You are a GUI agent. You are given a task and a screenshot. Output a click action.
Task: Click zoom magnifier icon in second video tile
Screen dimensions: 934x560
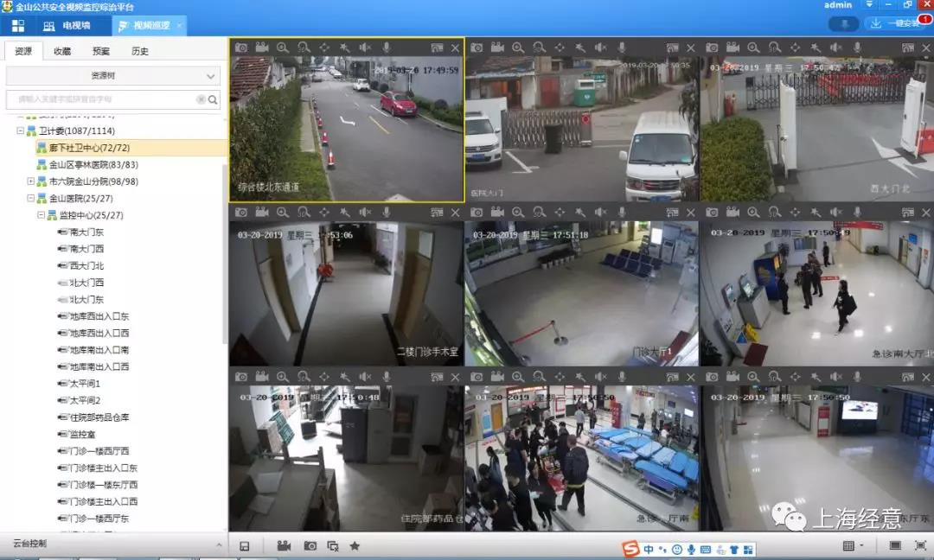pos(518,48)
